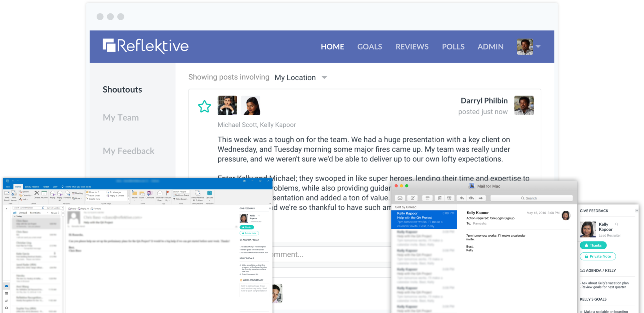Click the Reflektive Options icon in Outlook

tap(210, 194)
